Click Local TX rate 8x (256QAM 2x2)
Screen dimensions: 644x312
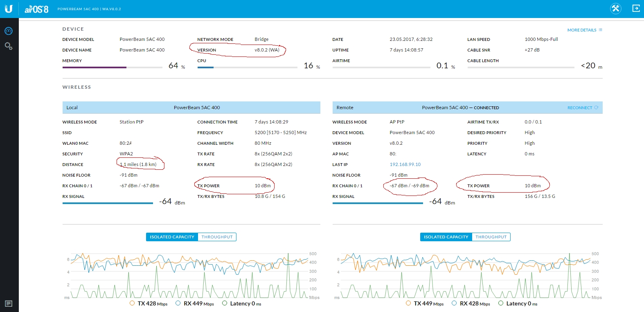[273, 154]
